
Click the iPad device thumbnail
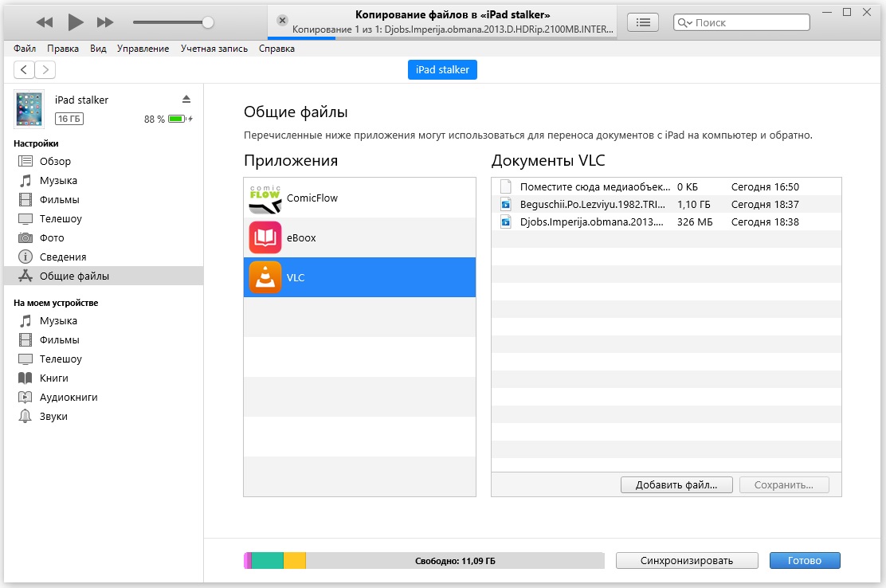[29, 109]
